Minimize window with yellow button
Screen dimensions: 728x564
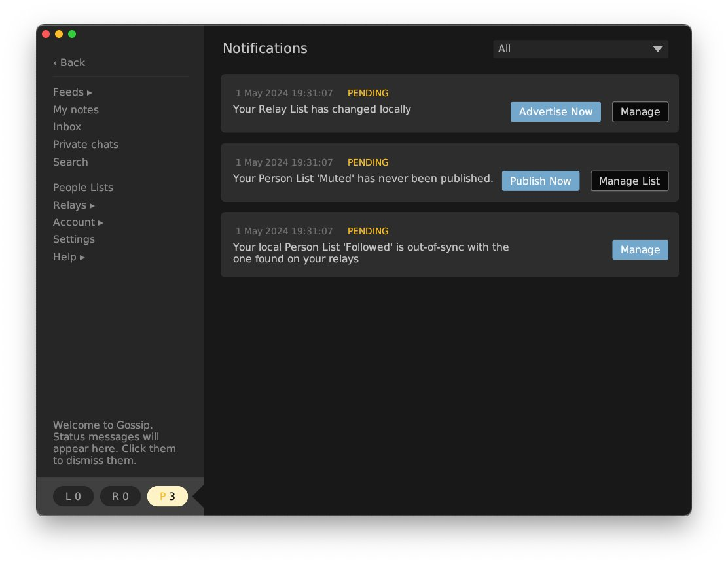59,34
